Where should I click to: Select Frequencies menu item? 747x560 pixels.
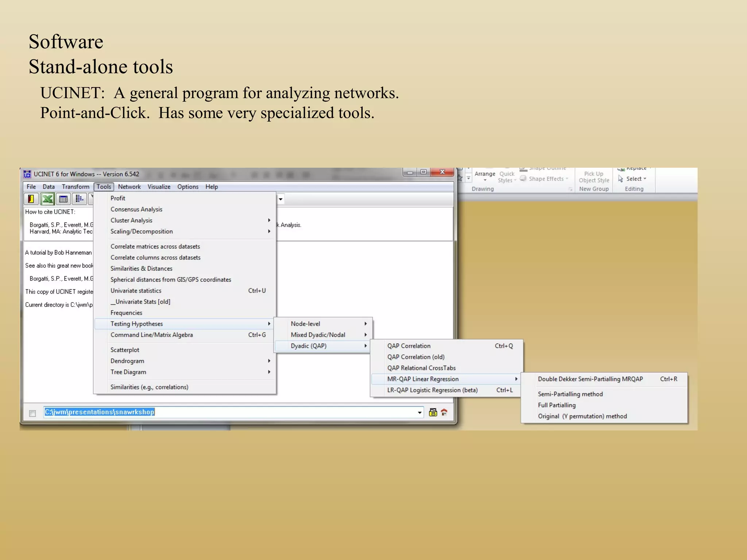pyautogui.click(x=185, y=313)
